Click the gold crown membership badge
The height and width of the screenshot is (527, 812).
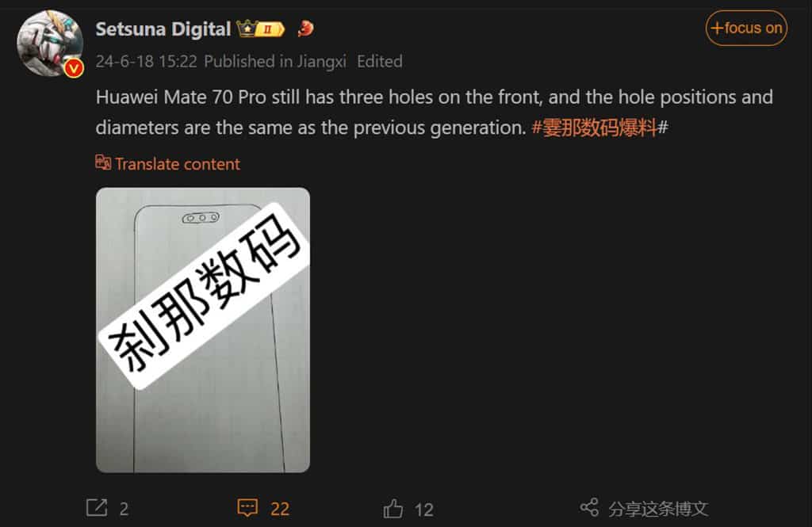(x=247, y=29)
